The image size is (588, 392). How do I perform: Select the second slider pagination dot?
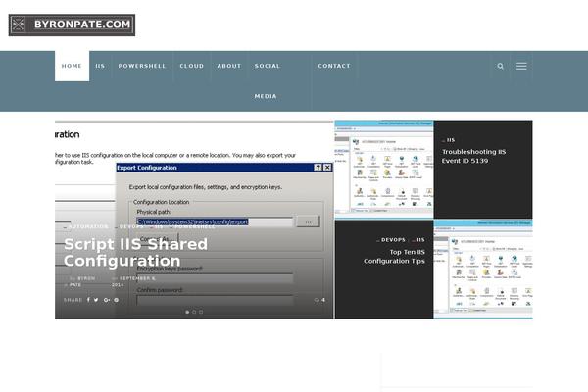pos(194,312)
